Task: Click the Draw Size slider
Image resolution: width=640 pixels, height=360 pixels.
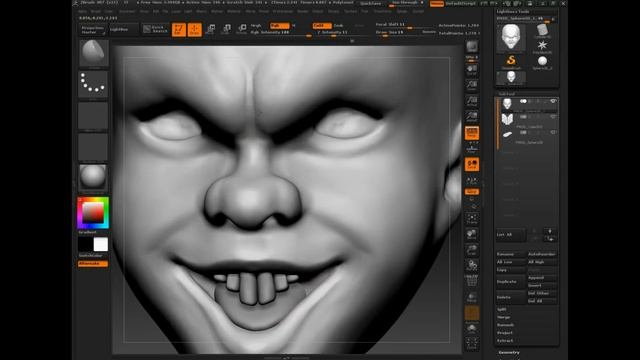Action: (398, 32)
